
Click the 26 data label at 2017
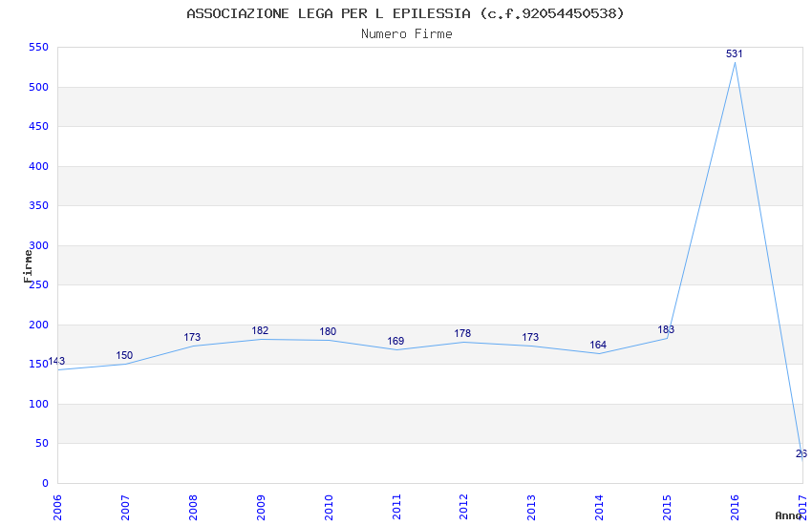point(801,454)
